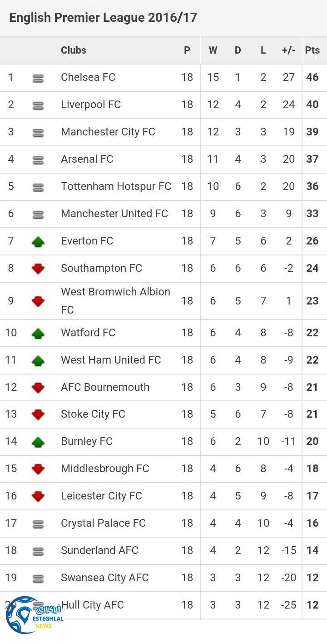Click Chelsea FC's grey unchanged position icon
This screenshot has width=327, height=644.
[x=38, y=78]
